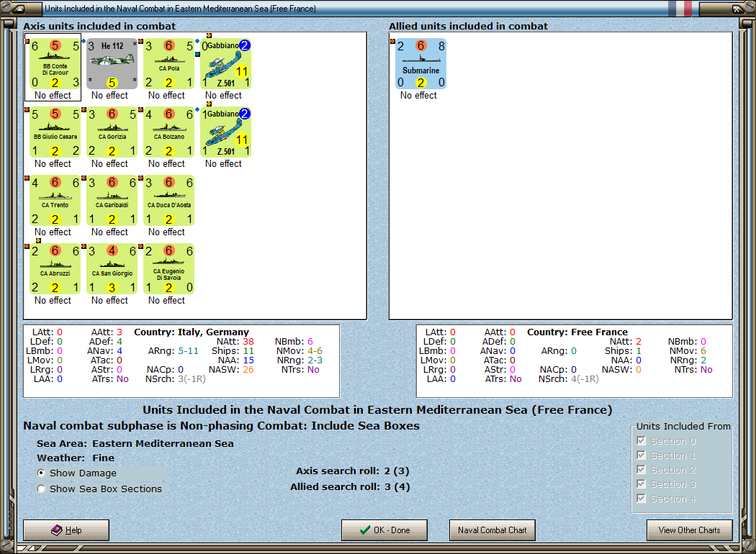
Task: Select the Gabbiano Z.501 counter beside CA Bolzano
Action: pyautogui.click(x=225, y=132)
